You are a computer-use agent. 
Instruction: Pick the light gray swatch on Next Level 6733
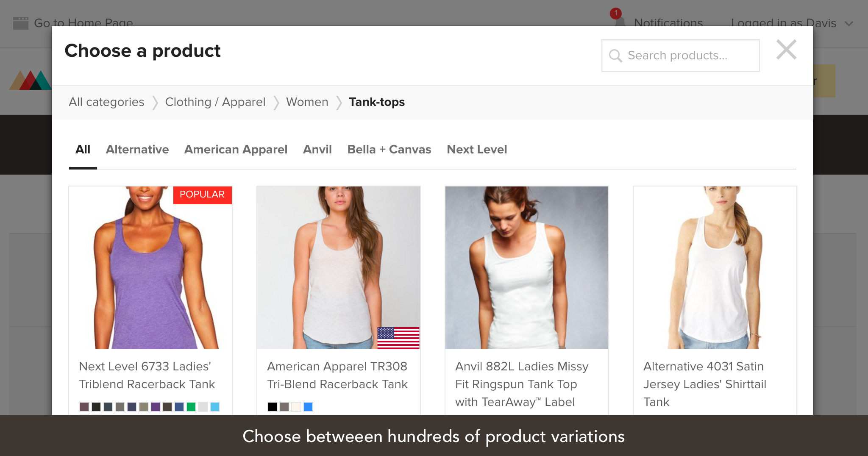click(x=203, y=407)
